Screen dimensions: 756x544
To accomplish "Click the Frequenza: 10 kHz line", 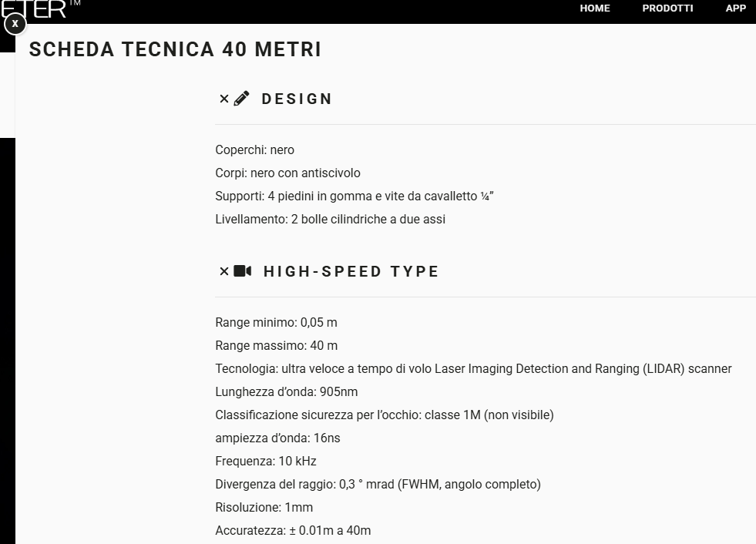I will (x=266, y=462).
